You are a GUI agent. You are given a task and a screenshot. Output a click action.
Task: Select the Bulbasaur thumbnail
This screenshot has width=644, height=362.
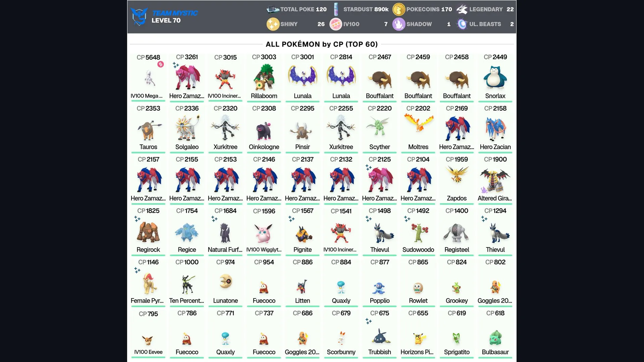point(495,338)
